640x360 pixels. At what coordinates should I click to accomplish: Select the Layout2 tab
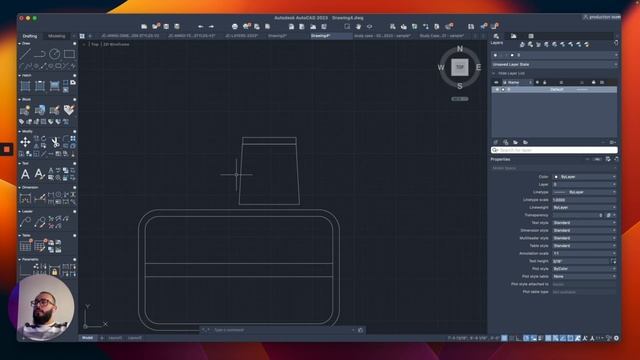135,338
